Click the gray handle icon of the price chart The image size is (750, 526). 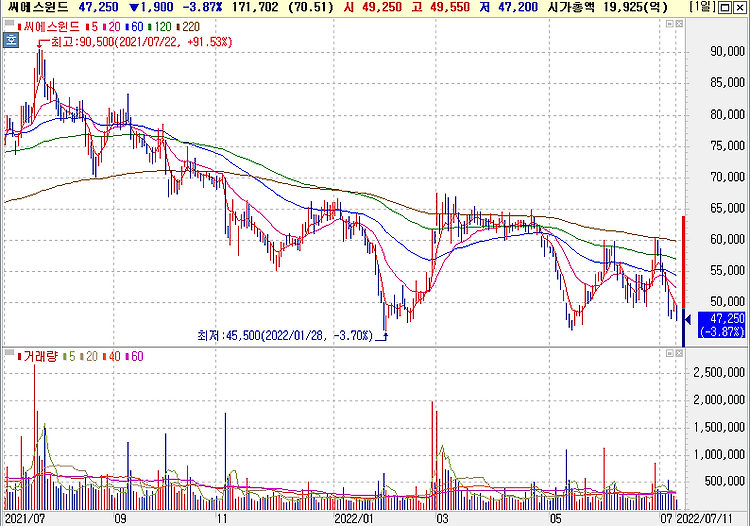(9, 22)
